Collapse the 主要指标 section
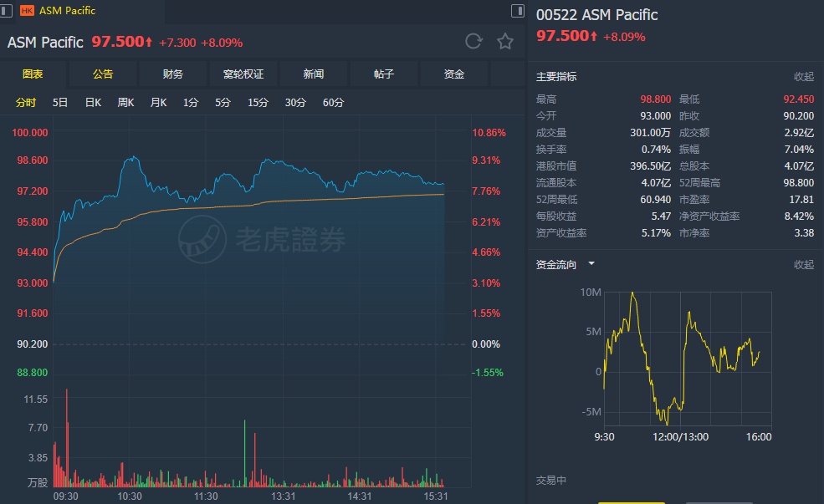Screen dimensions: 824x504 (804, 77)
